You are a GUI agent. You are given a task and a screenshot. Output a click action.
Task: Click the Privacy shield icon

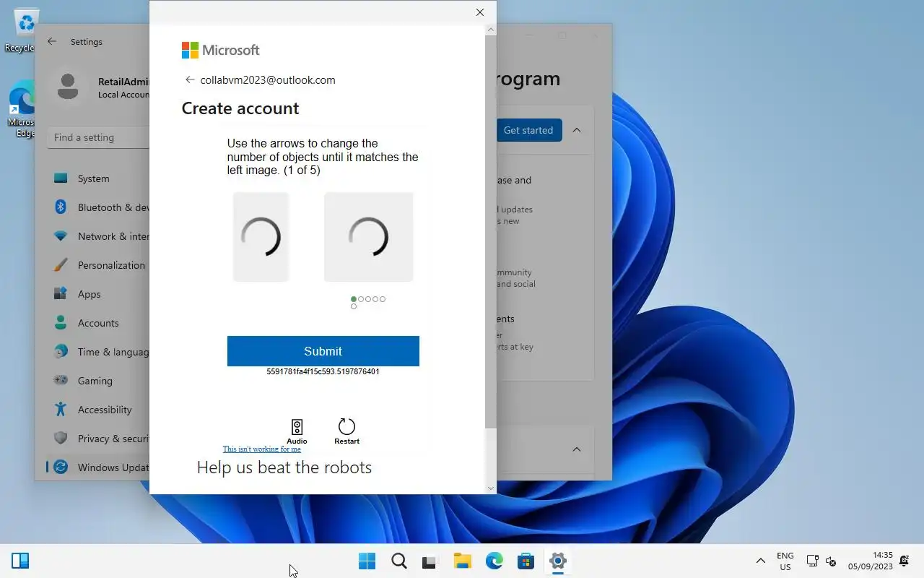point(61,439)
